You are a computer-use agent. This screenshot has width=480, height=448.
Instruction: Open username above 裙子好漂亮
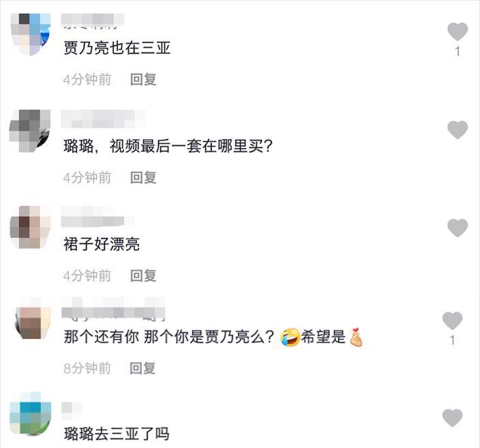tap(98, 218)
